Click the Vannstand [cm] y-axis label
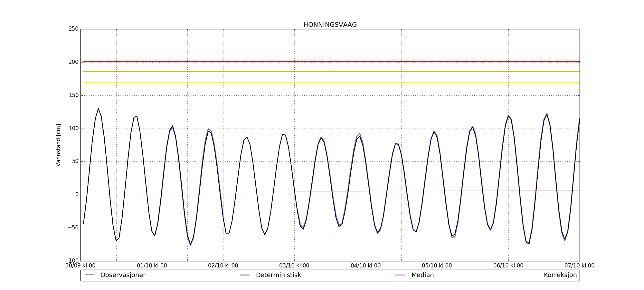Image resolution: width=644 pixels, height=290 pixels. click(x=58, y=145)
